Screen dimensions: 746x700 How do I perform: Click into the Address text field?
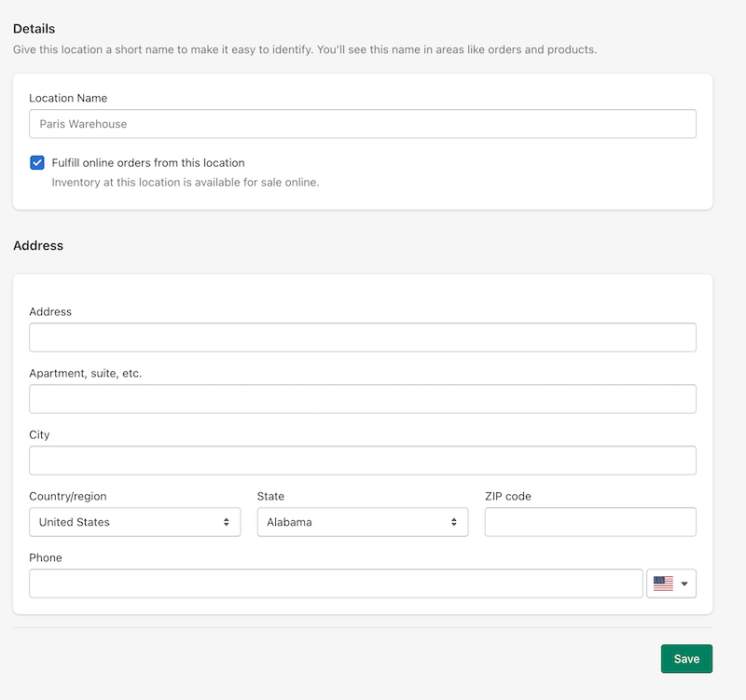click(x=363, y=337)
